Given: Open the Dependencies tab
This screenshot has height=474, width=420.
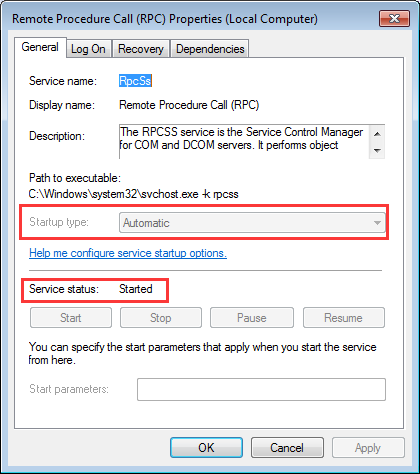Looking at the screenshot, I should click(x=210, y=49).
